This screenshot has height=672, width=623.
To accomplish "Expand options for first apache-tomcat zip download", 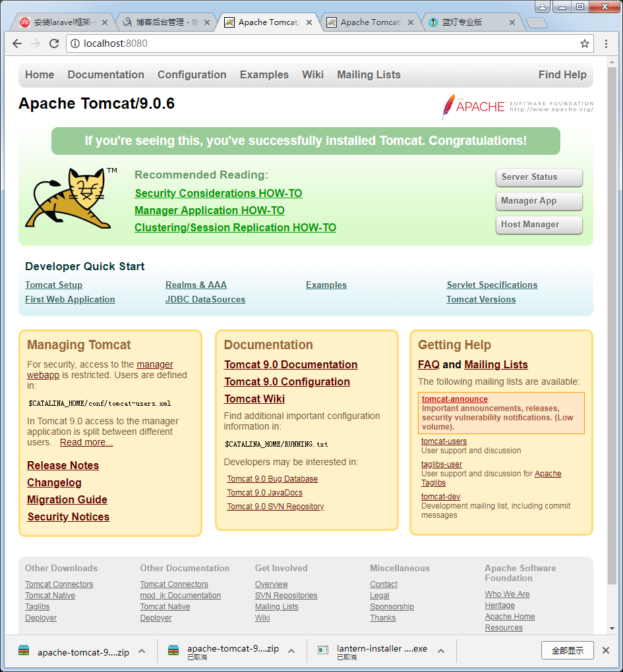I will click(142, 651).
